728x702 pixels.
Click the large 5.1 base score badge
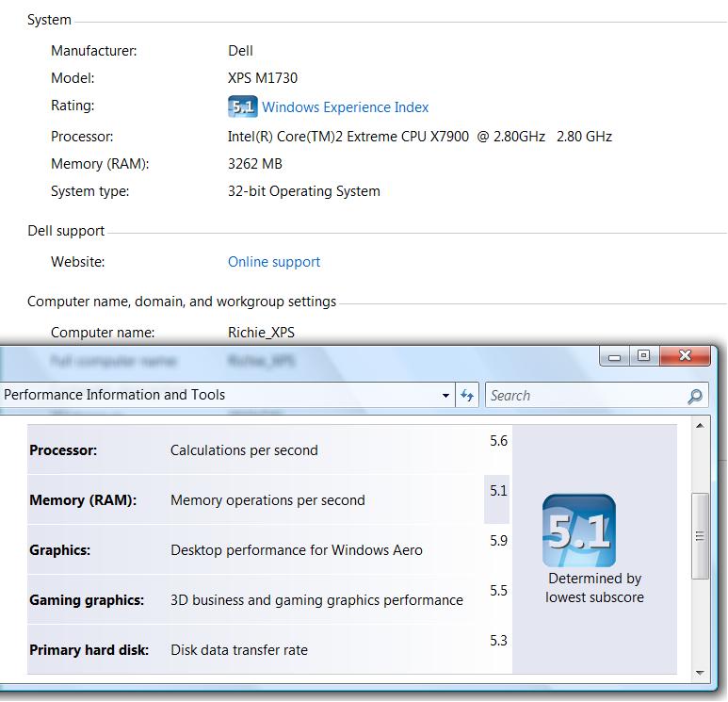[x=579, y=531]
